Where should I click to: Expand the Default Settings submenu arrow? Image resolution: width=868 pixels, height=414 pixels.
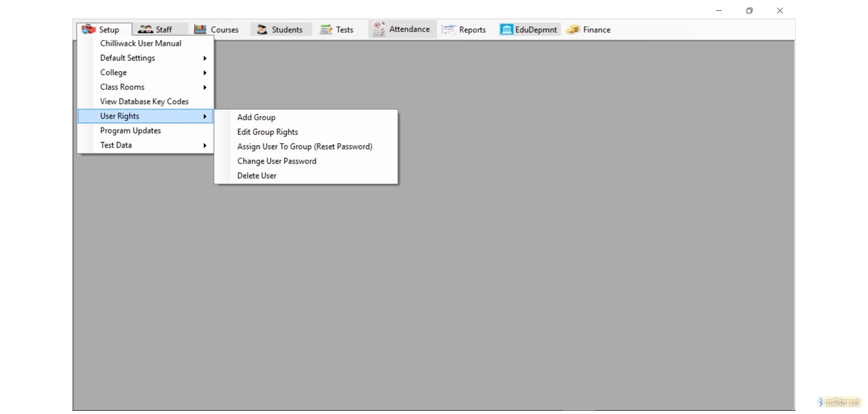205,58
